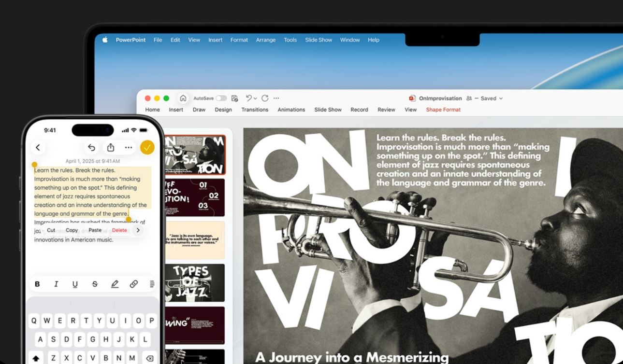Tap the link icon in formatting bar
The image size is (623, 364).
pyautogui.click(x=134, y=284)
